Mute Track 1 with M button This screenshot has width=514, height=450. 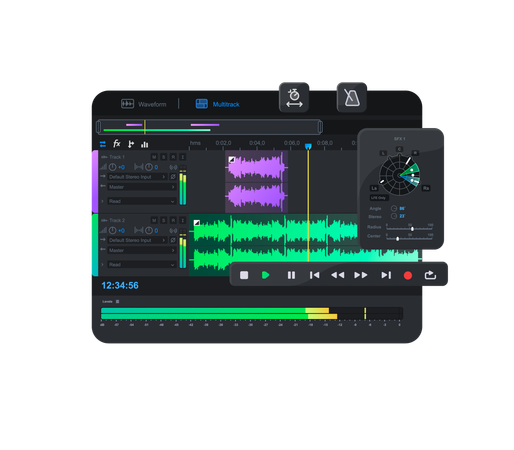(x=154, y=157)
